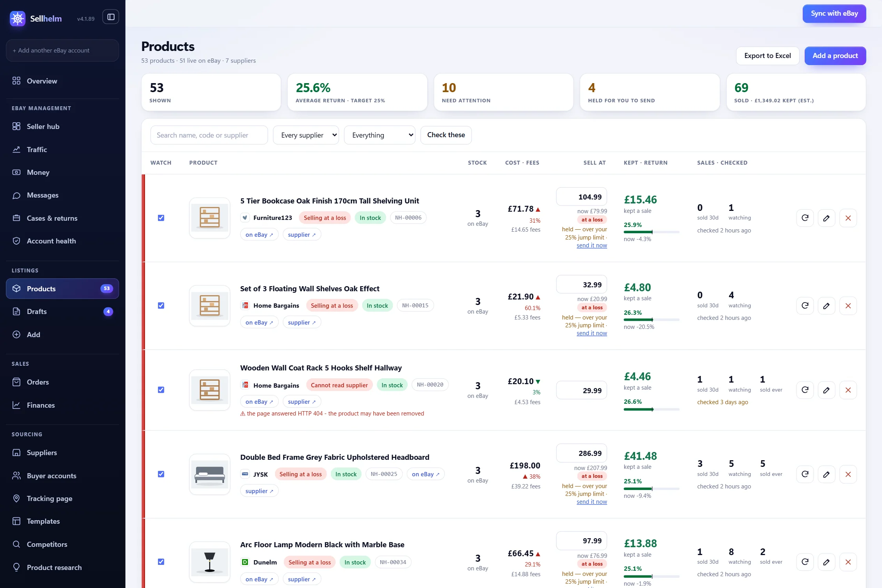This screenshot has width=882, height=588.
Task: Click Export to Excel
Action: point(768,56)
